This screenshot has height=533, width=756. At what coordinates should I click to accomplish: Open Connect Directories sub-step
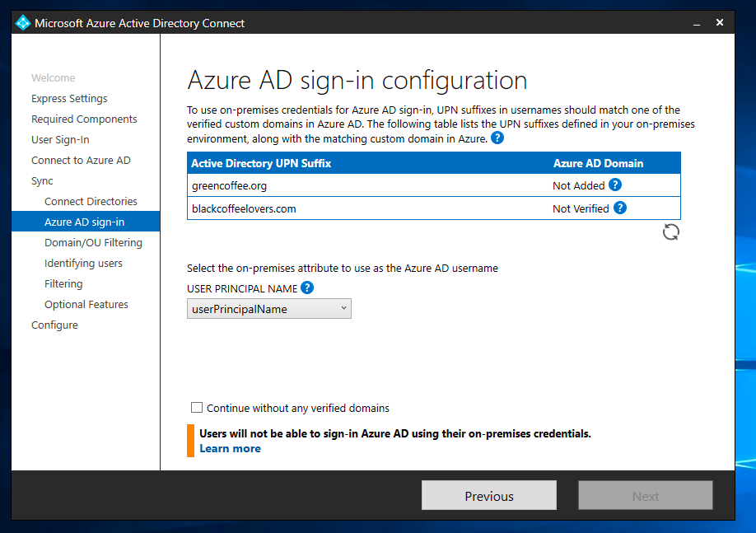point(91,201)
